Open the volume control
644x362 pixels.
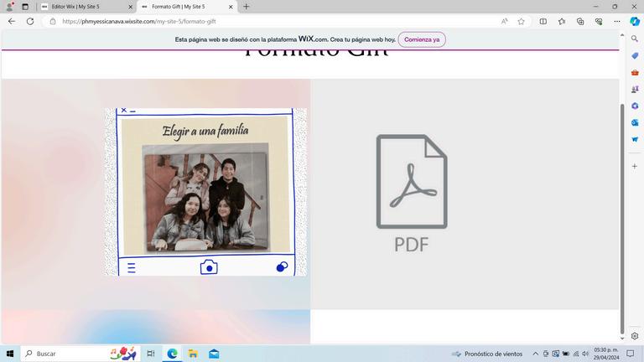click(x=585, y=354)
